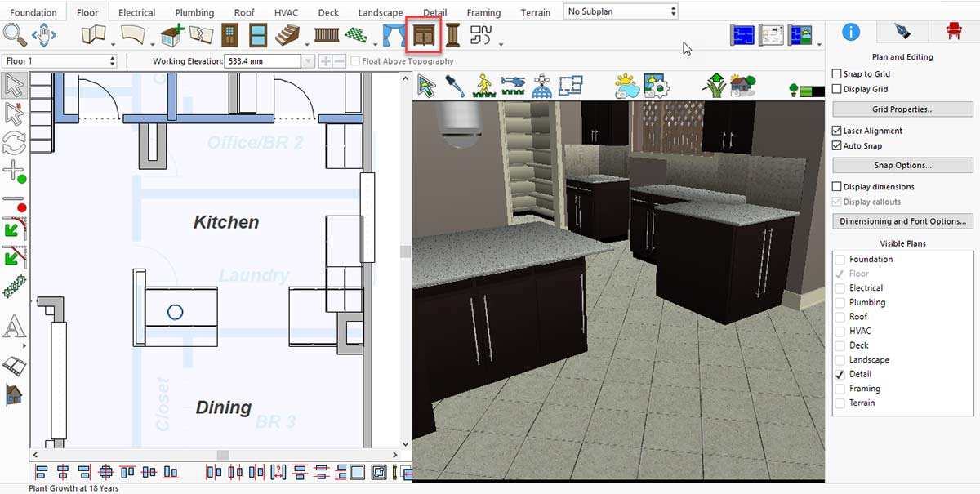980x494 pixels.
Task: Select the Stairs tool icon
Action: (x=288, y=35)
